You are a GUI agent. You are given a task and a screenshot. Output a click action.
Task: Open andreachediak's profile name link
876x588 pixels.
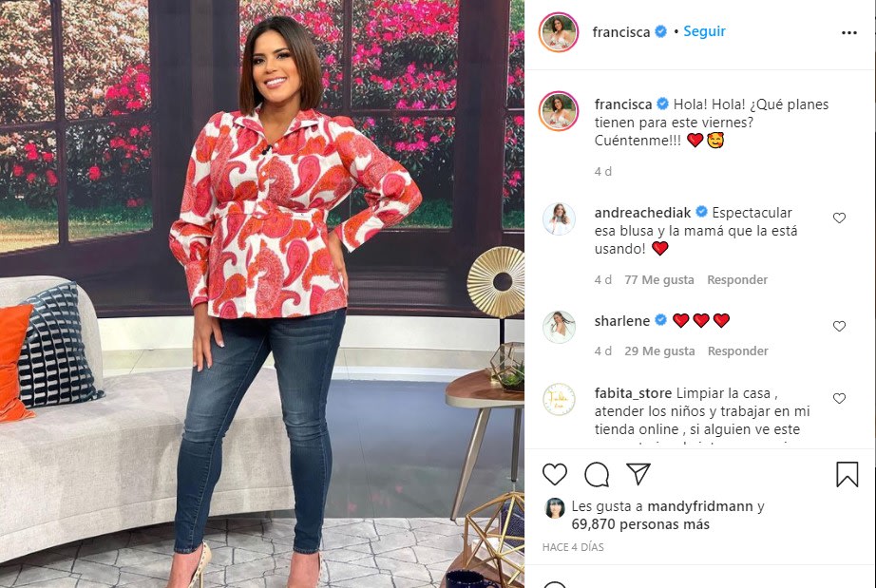pos(642,213)
